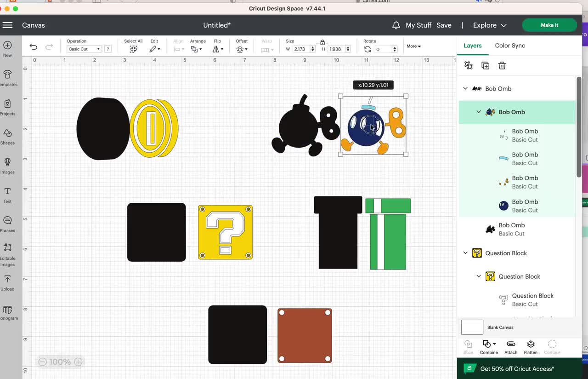Collapse the highlighted Bob Omb subgroup
Viewport: 588px width, 379px height.
coord(479,112)
